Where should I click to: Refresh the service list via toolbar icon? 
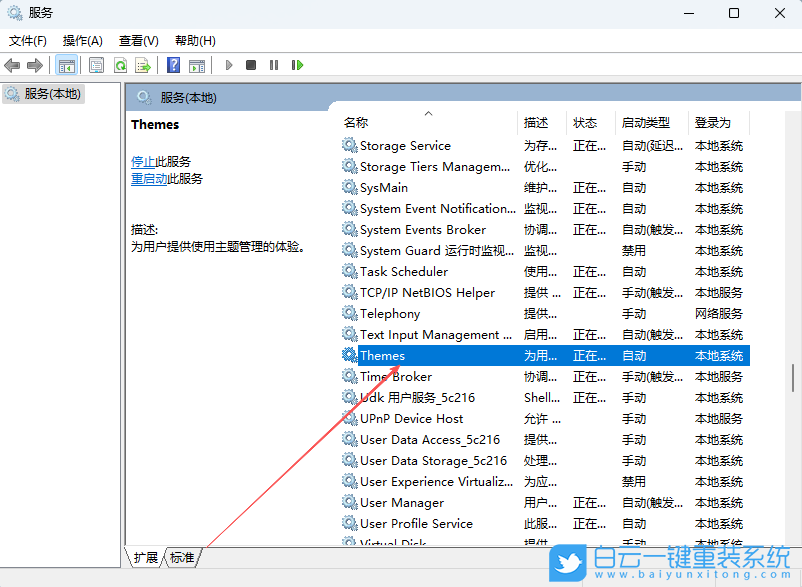coord(120,65)
